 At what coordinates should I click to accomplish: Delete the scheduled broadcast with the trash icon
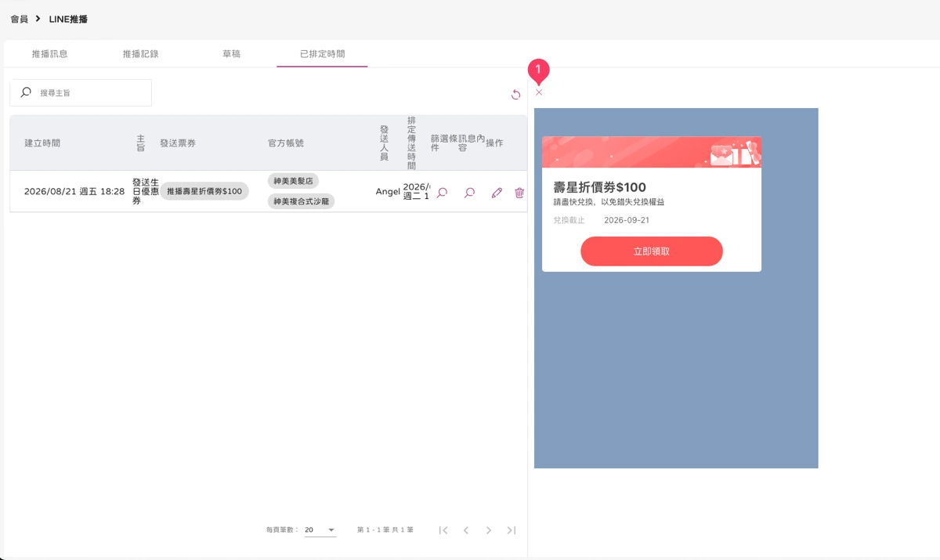[519, 193]
